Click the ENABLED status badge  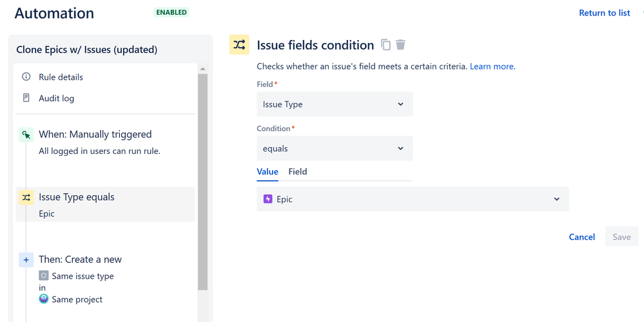[x=171, y=12]
